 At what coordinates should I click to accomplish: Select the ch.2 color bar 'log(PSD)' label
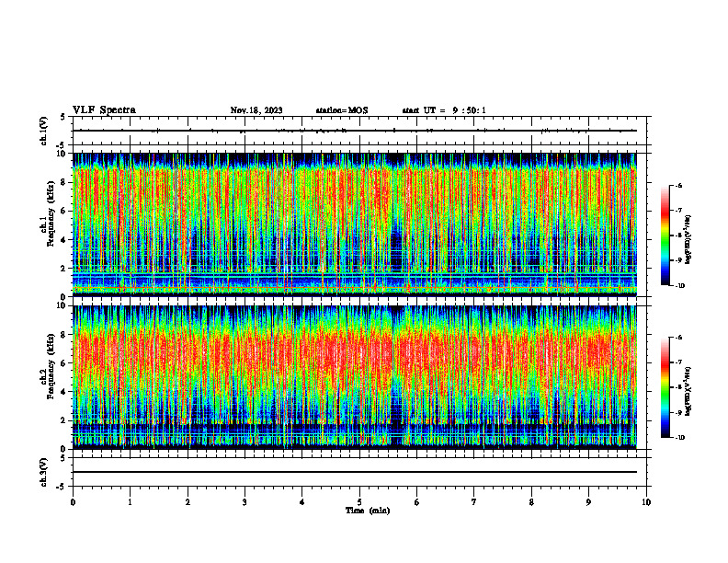pyautogui.click(x=688, y=391)
